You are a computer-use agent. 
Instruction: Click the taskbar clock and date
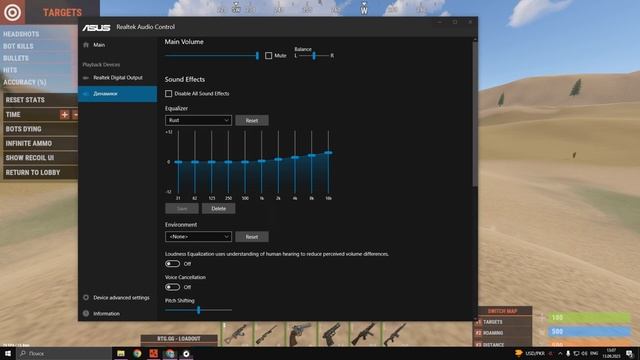611,353
